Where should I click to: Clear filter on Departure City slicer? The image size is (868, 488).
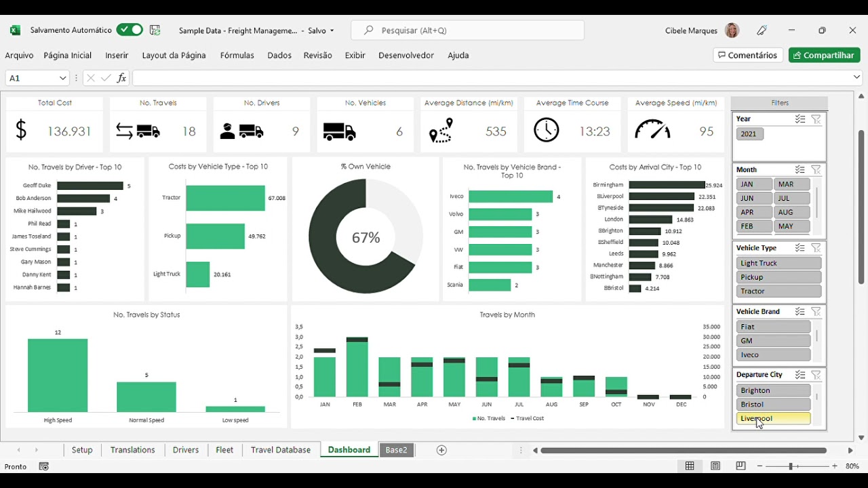[816, 375]
